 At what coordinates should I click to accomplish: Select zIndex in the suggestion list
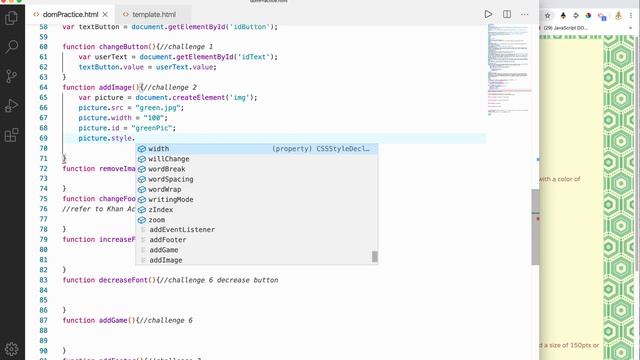257,209
